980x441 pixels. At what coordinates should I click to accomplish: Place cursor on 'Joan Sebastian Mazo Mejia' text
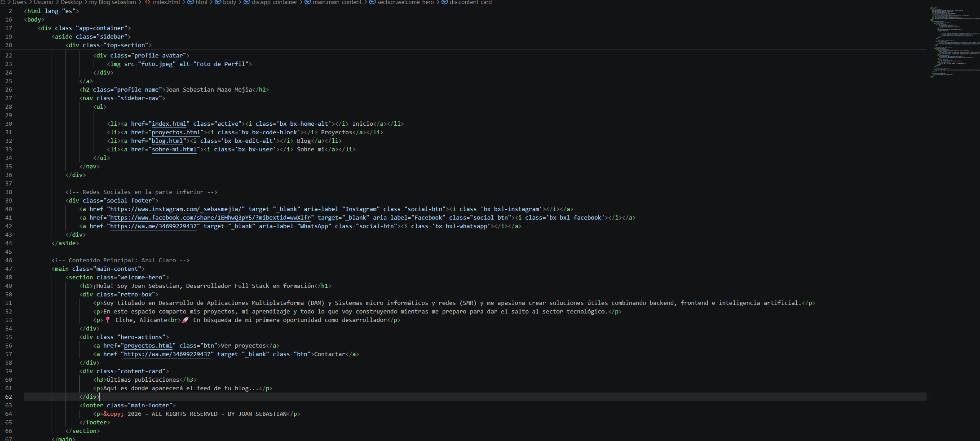coord(209,90)
